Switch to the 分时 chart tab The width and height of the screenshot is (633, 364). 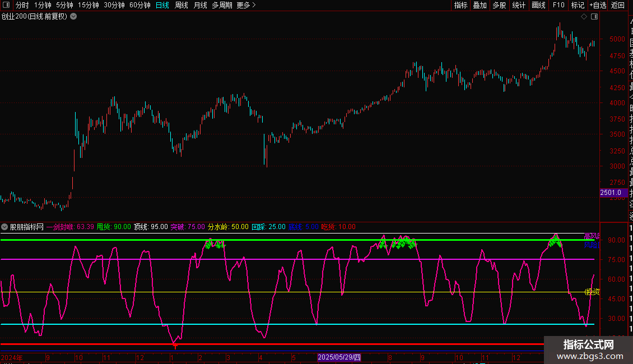click(x=22, y=5)
